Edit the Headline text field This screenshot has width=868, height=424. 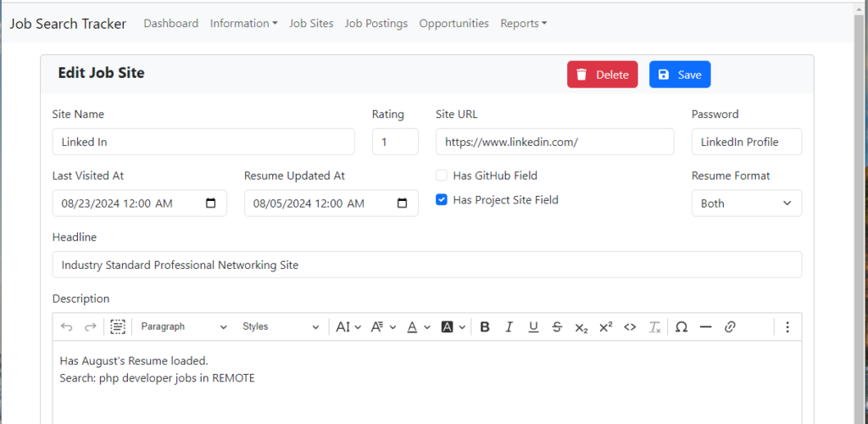point(427,265)
